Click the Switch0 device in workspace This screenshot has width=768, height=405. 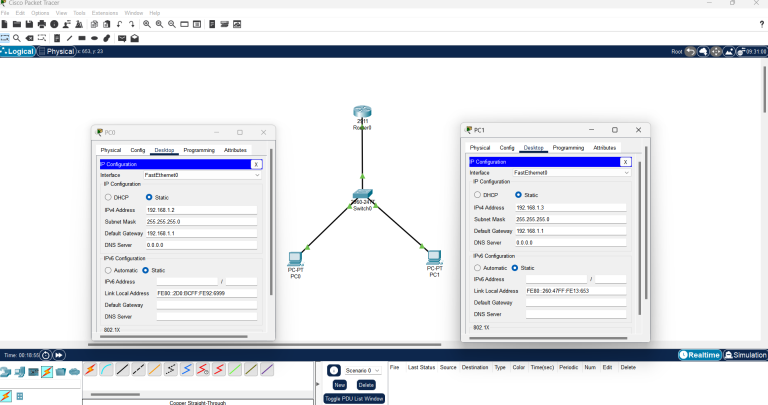(362, 194)
